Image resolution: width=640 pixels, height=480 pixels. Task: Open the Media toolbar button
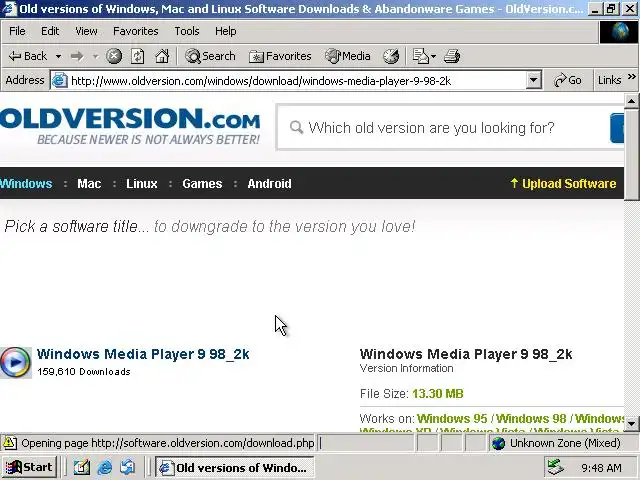pos(348,56)
